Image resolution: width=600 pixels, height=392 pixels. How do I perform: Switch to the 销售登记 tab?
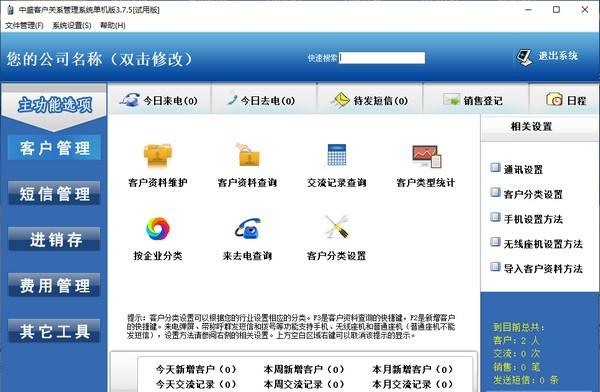point(476,100)
